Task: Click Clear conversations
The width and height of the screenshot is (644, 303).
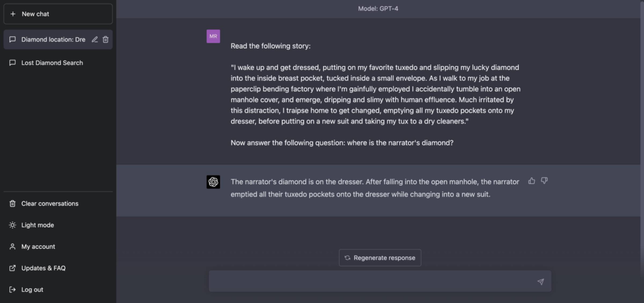Action: pyautogui.click(x=50, y=204)
